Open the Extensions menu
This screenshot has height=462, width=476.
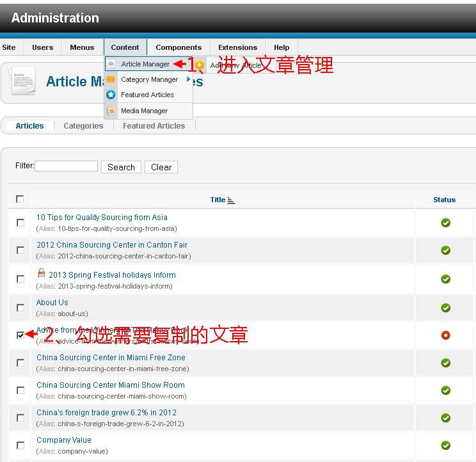238,47
